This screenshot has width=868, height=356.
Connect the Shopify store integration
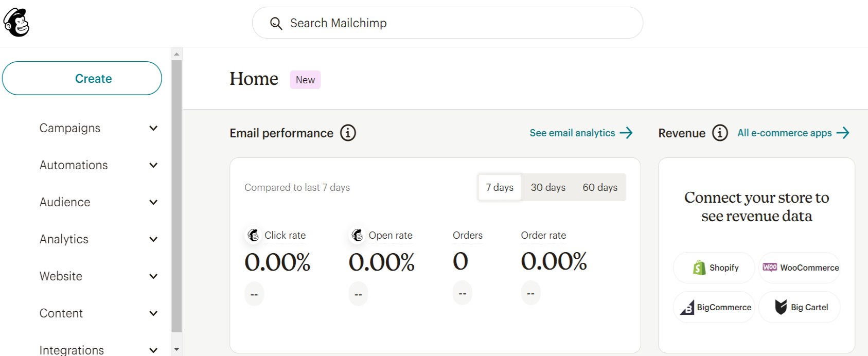(714, 268)
